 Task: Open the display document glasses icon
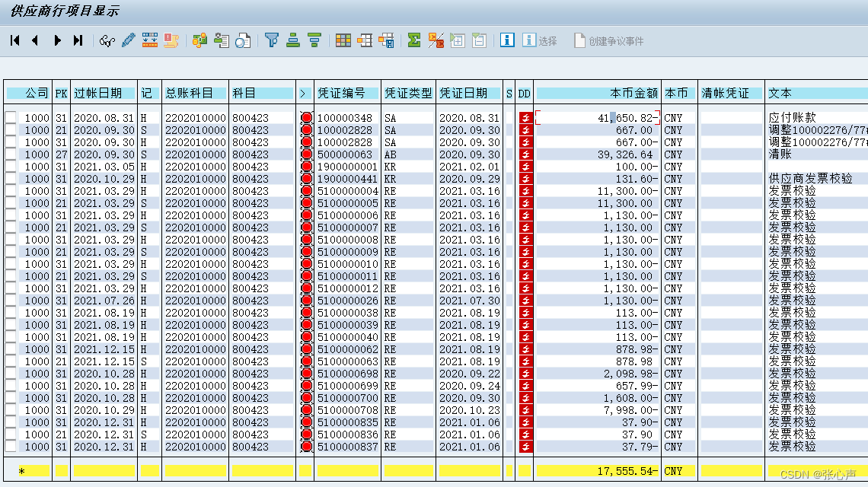(x=106, y=40)
